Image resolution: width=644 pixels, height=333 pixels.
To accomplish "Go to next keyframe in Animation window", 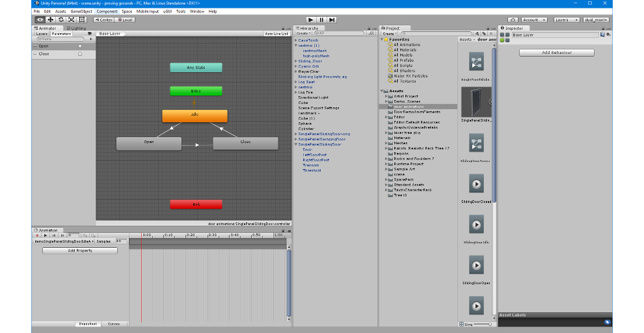I will [62, 235].
